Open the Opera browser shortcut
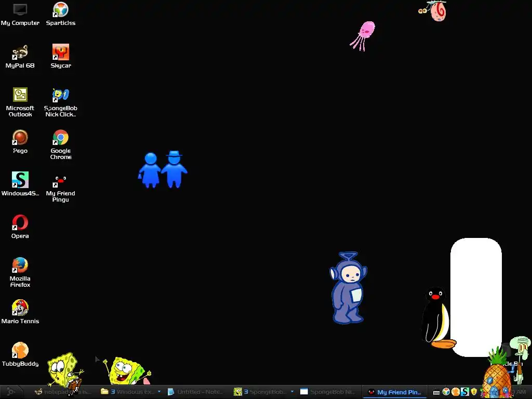This screenshot has width=532, height=399. (x=20, y=227)
